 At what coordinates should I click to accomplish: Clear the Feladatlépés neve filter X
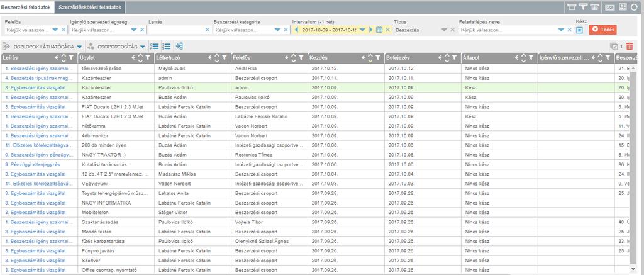click(569, 30)
